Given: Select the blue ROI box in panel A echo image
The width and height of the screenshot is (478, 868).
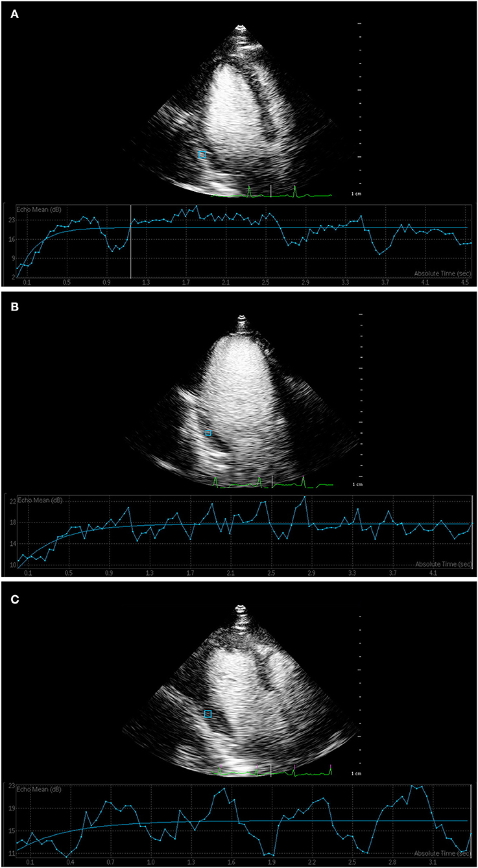Looking at the screenshot, I should click(x=202, y=154).
